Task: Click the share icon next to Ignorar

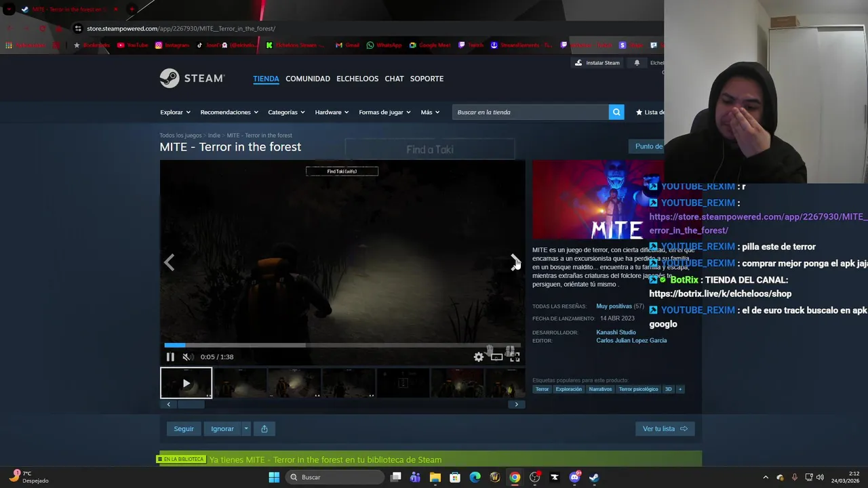Action: (x=264, y=428)
